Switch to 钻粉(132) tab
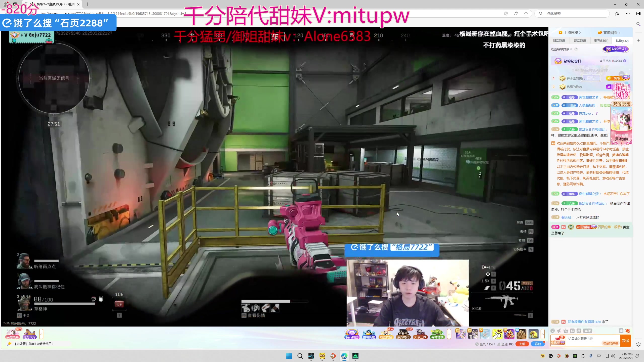The width and height of the screenshot is (644, 362). [x=622, y=41]
